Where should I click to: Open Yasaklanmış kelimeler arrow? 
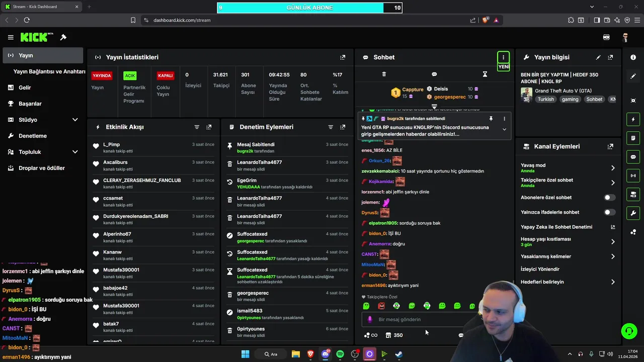(613, 256)
